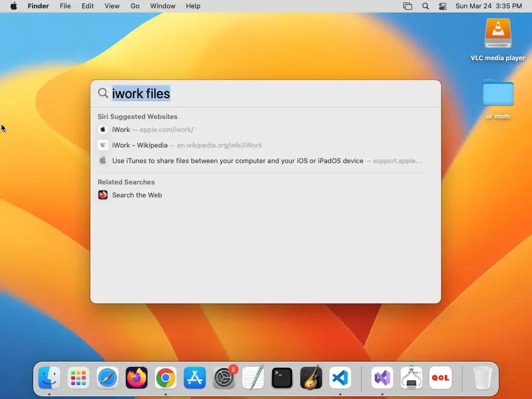Viewport: 532px width, 399px height.
Task: Open the QOL app in the Dock
Action: pyautogui.click(x=441, y=378)
